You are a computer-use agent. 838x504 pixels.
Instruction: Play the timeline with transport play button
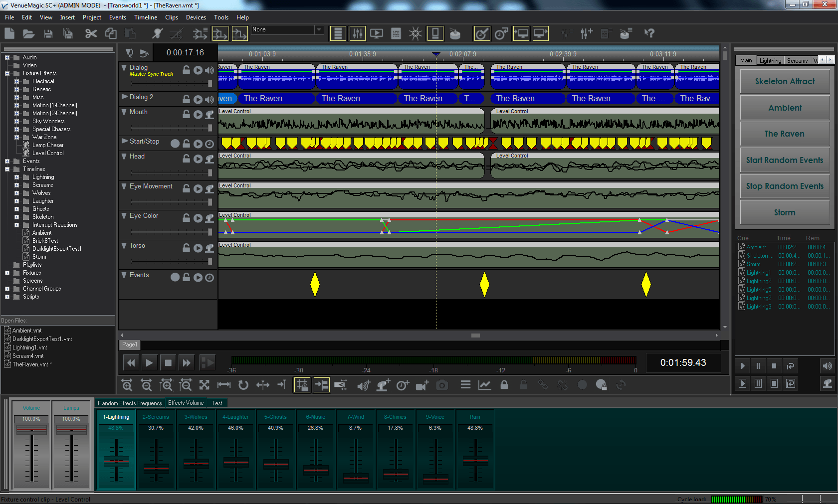pyautogui.click(x=149, y=363)
